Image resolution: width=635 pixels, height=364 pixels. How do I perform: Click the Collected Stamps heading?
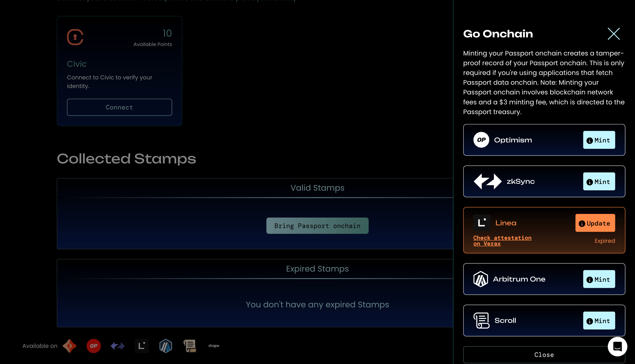[x=126, y=159]
